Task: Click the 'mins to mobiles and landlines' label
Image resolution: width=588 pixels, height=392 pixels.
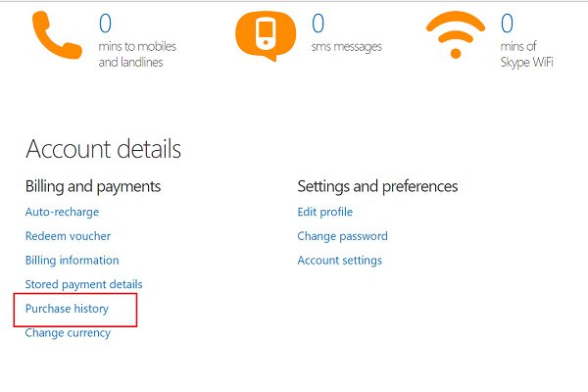Action: pos(137,54)
